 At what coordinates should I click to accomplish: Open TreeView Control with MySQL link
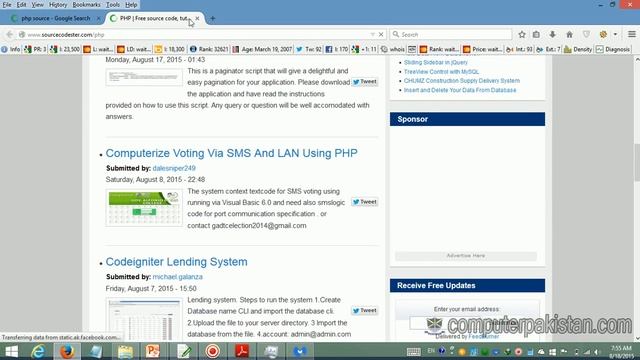click(x=441, y=72)
